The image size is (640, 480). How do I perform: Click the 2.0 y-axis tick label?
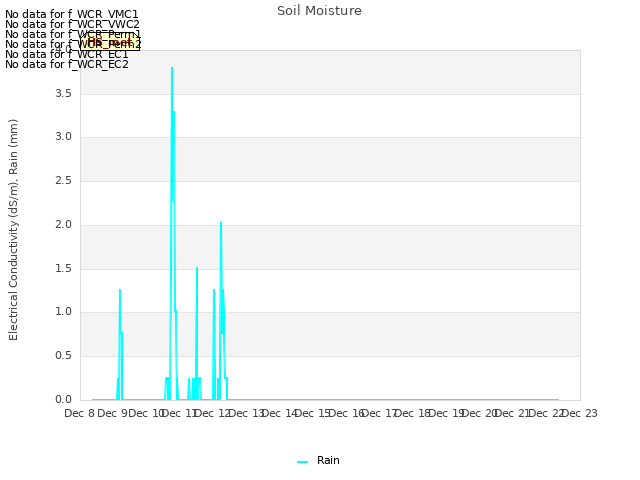pyautogui.click(x=63, y=224)
